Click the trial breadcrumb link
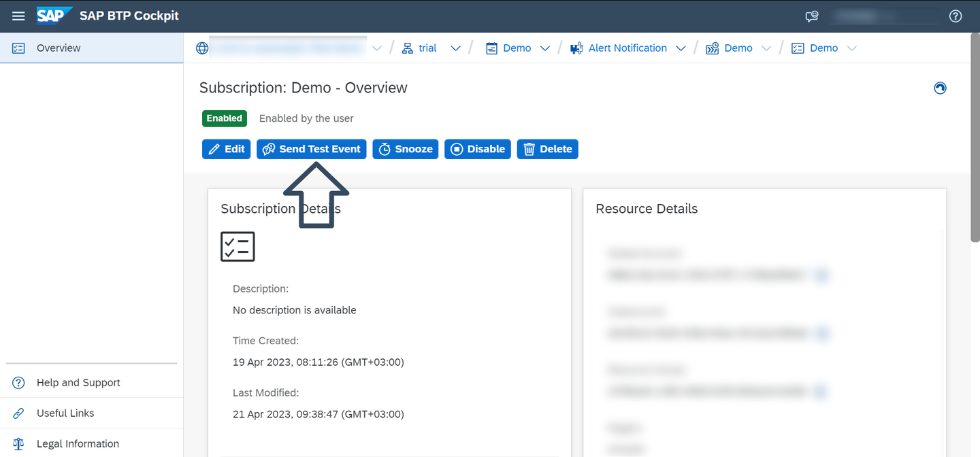This screenshot has height=457, width=980. pos(427,48)
